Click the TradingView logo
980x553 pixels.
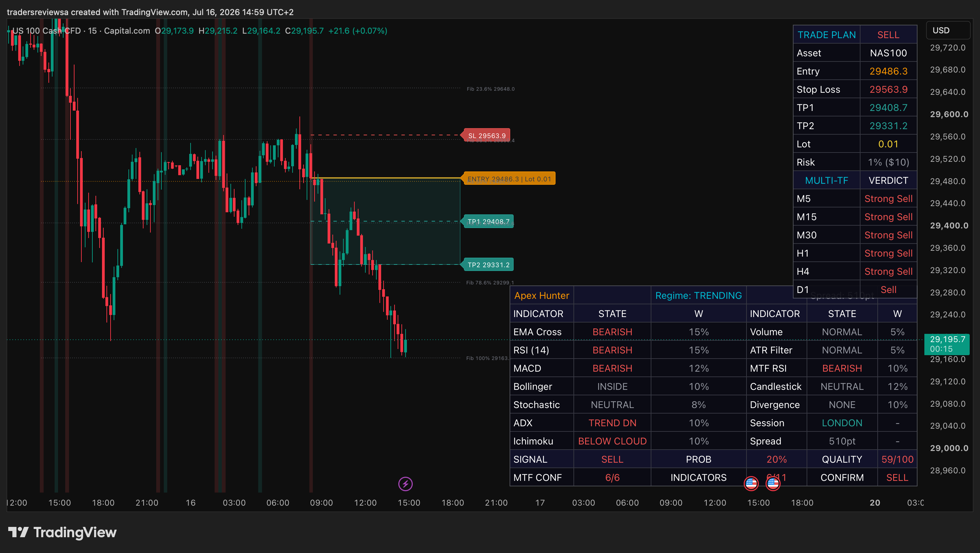point(62,532)
